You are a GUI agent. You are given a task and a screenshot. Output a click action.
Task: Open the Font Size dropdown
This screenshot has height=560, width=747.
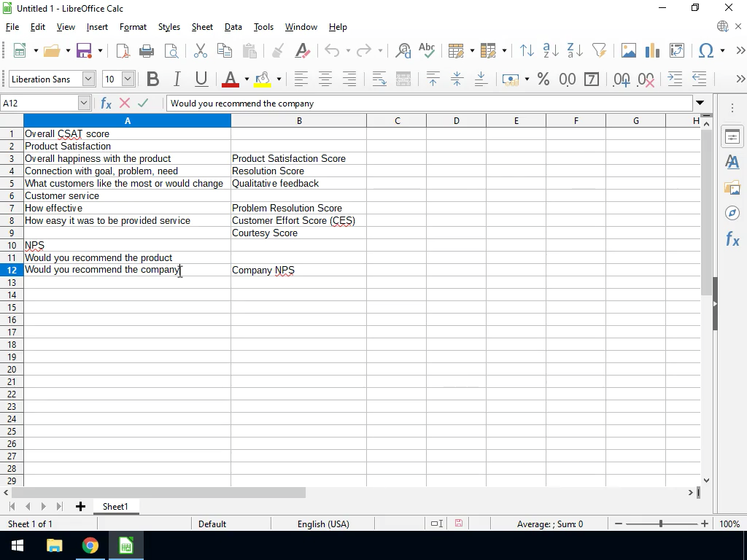(128, 79)
